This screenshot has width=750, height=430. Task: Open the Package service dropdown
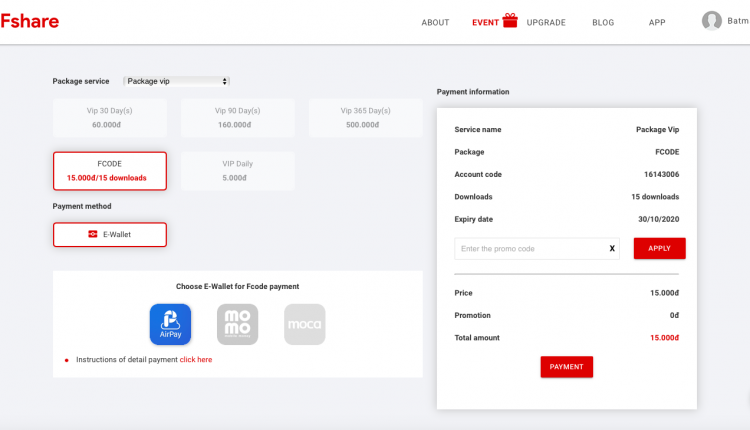(x=176, y=81)
